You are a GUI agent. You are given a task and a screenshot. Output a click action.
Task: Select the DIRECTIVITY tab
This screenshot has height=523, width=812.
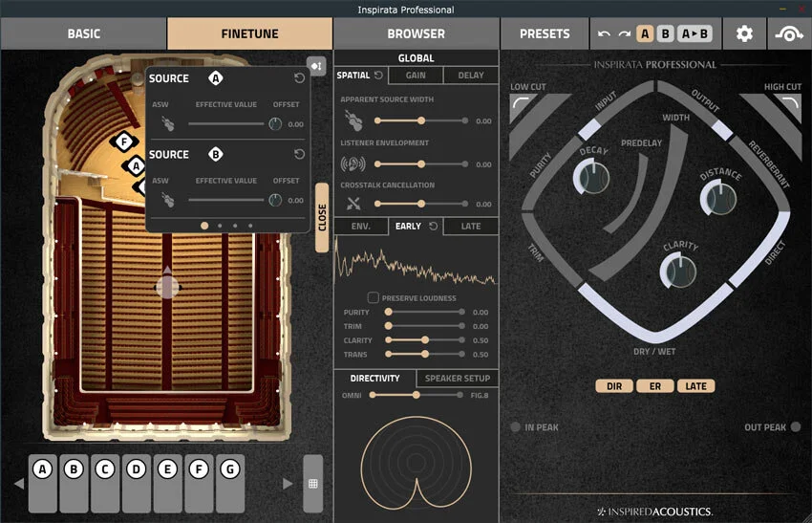374,379
